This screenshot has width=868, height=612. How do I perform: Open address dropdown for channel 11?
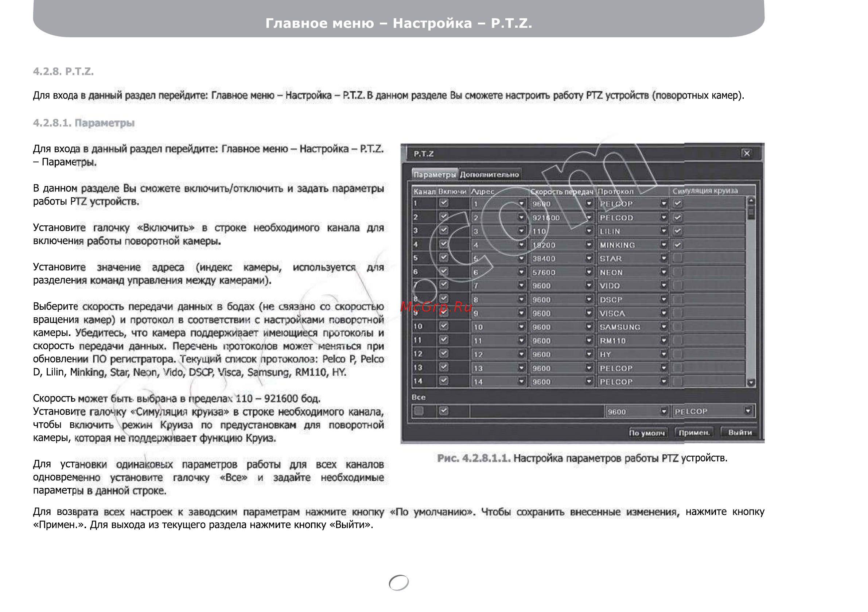click(x=521, y=340)
